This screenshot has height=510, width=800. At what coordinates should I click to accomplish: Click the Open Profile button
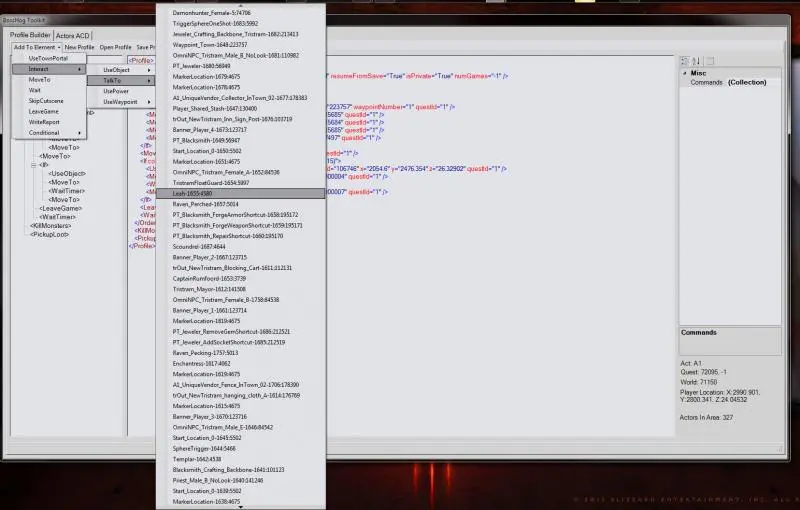tap(115, 47)
